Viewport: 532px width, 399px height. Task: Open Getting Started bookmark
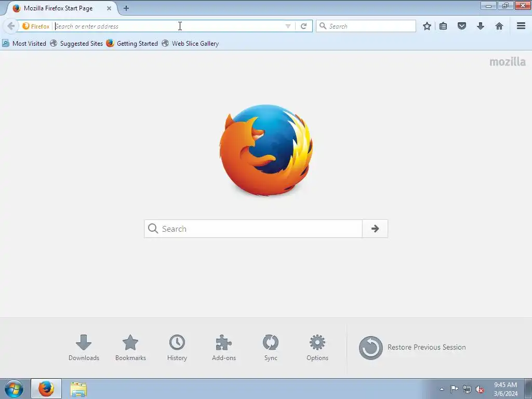[x=132, y=44]
